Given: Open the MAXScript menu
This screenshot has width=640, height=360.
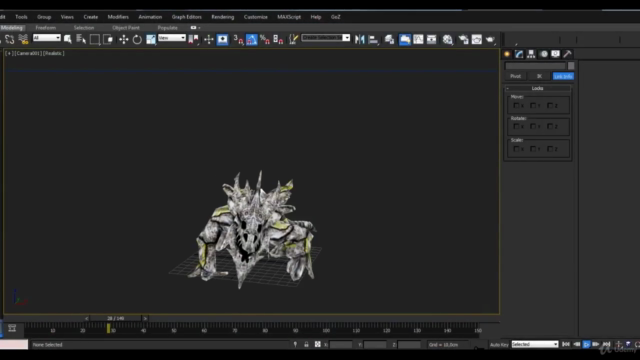Looking at the screenshot, I should click(289, 17).
